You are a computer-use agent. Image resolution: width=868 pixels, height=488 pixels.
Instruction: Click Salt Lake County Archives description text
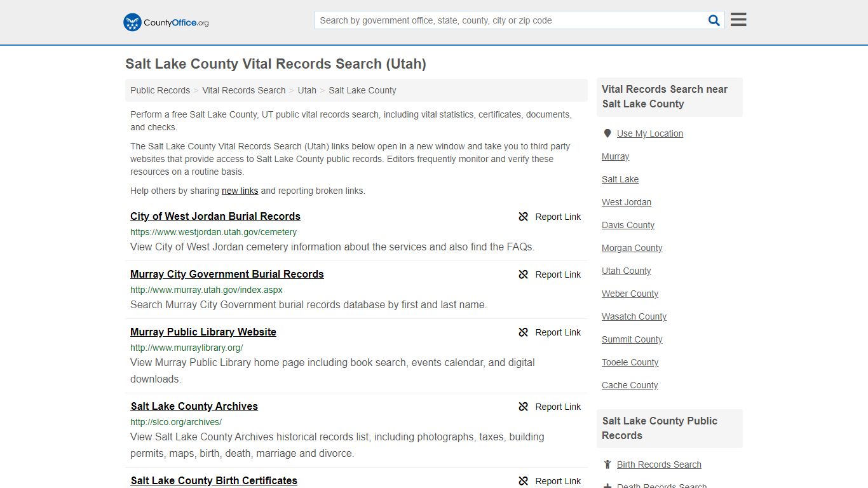pyautogui.click(x=337, y=445)
